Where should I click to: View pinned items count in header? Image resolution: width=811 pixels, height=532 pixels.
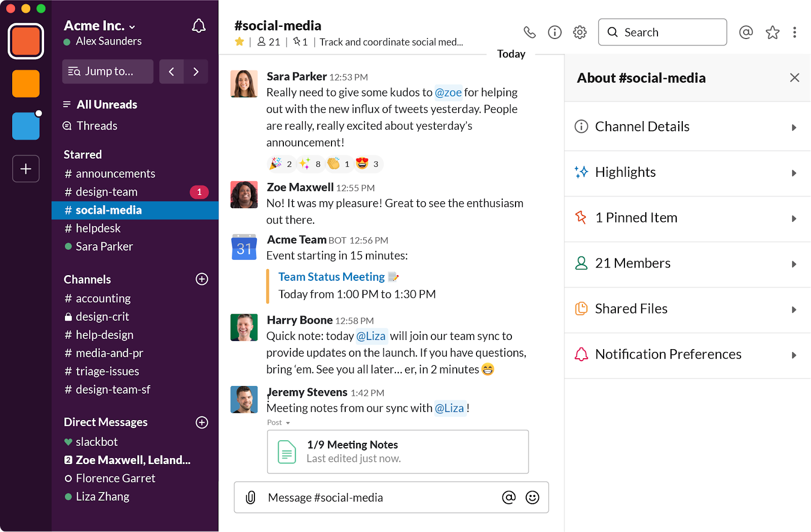click(300, 42)
